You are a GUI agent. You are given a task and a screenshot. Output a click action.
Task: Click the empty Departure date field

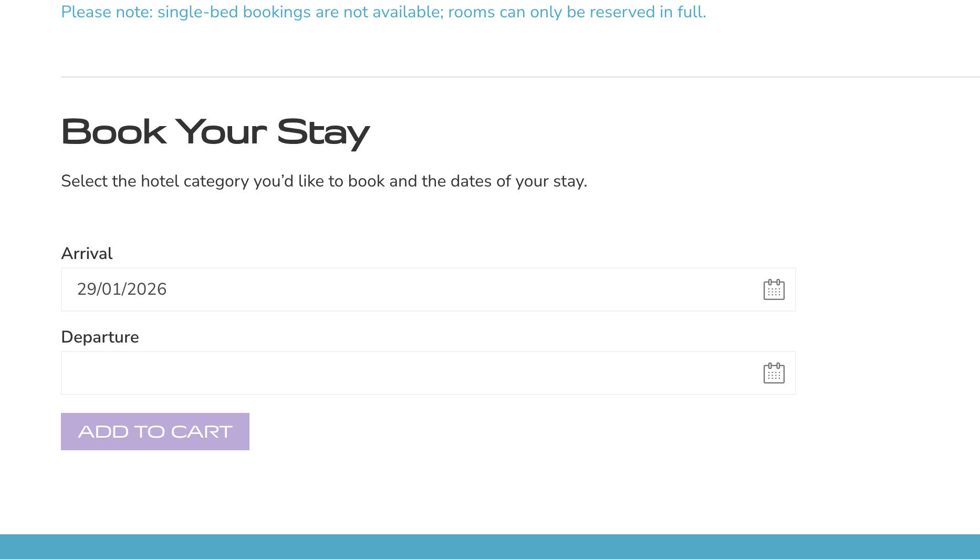[x=410, y=373]
